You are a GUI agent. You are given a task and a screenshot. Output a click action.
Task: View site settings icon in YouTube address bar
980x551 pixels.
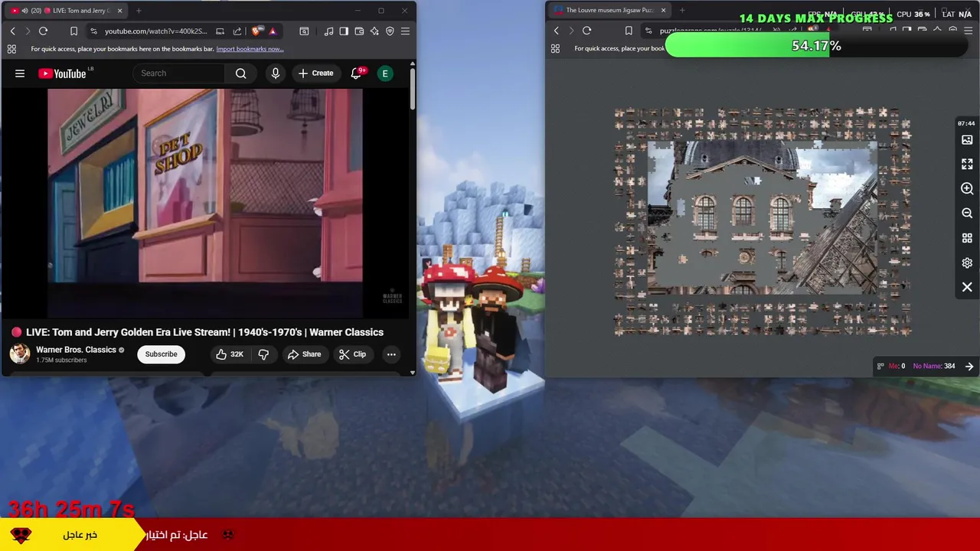pos(93,31)
